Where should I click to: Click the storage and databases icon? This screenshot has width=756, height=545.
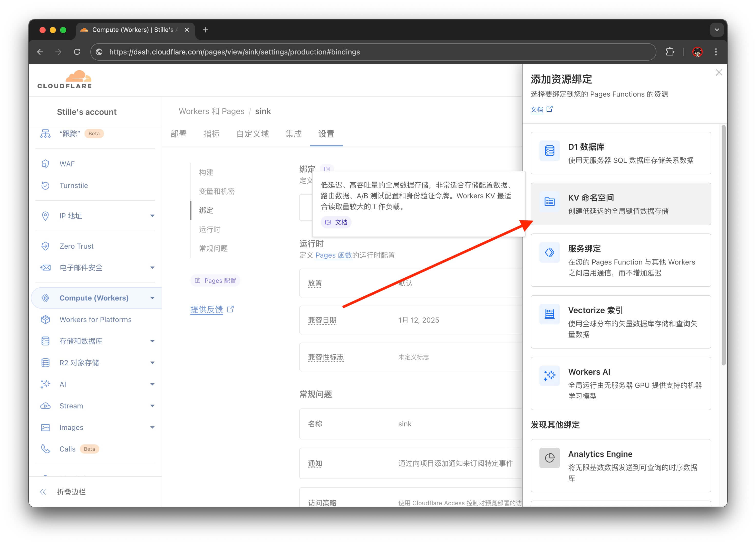45,341
